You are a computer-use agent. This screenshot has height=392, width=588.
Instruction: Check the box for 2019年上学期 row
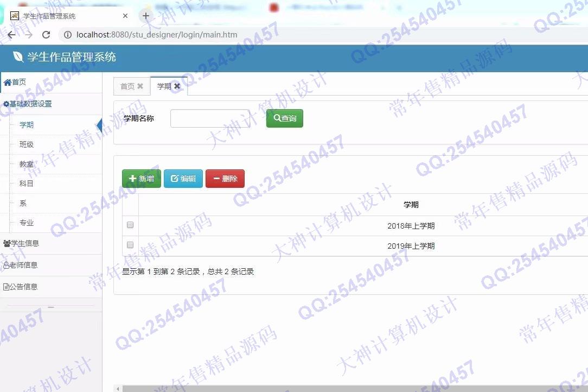[x=130, y=245]
